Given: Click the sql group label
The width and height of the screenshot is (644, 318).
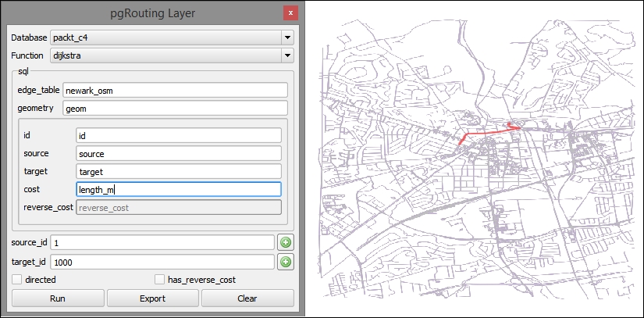Looking at the screenshot, I should coord(23,71).
